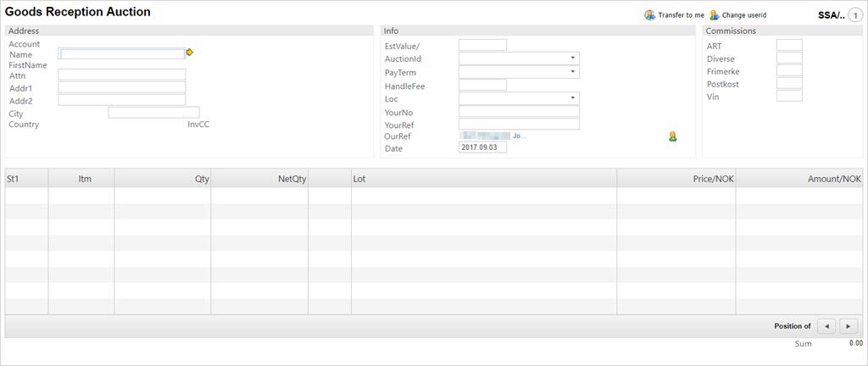Viewport: 868px width, 366px height.
Task: Go to previous position with left arrow
Action: [826, 326]
